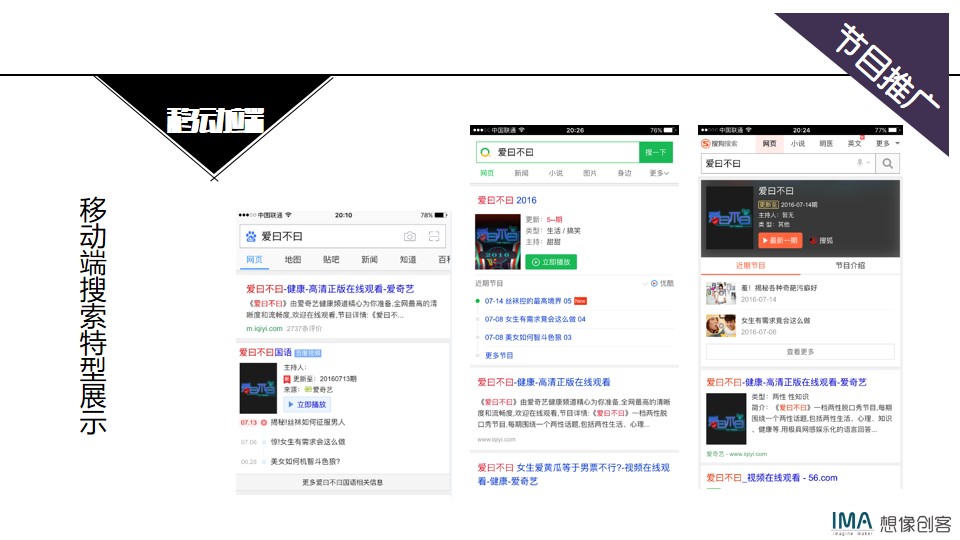
Task: Open the 更多 dropdown in 360 search tabs
Action: 659,173
